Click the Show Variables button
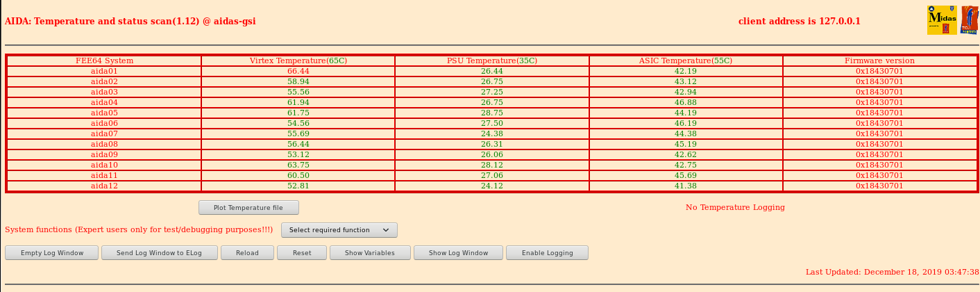Image resolution: width=980 pixels, height=292 pixels. click(x=370, y=253)
